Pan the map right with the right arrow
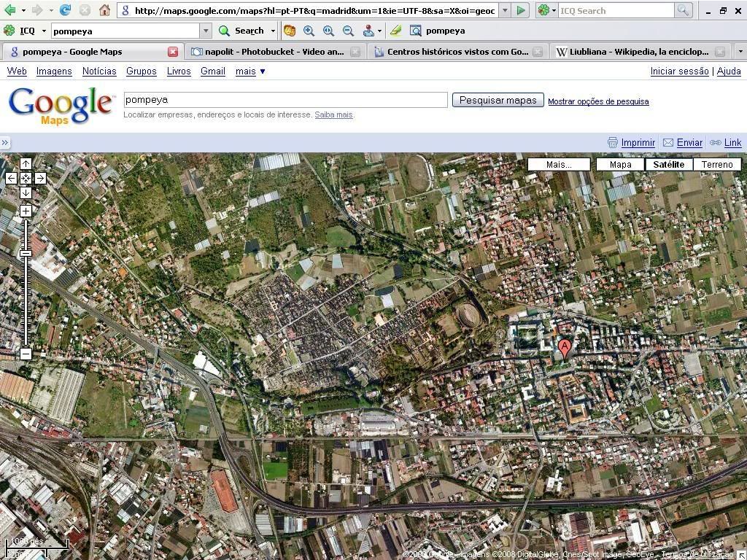This screenshot has width=747, height=560. coord(40,178)
